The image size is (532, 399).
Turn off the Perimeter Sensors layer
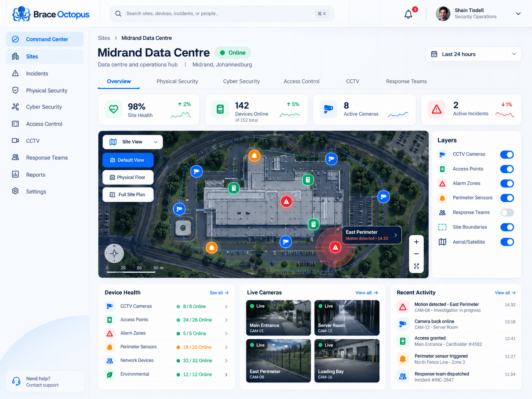tap(507, 198)
